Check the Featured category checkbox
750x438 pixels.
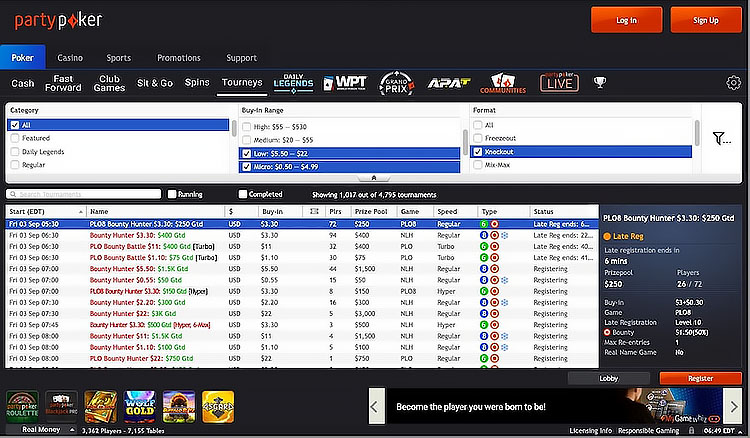coord(15,138)
